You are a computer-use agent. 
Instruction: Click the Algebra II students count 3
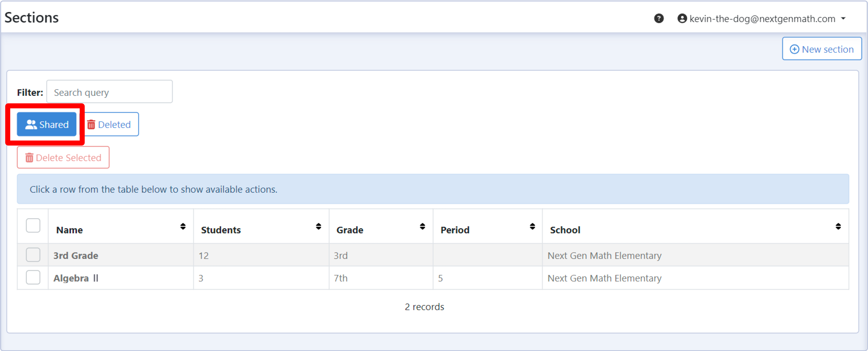point(261,278)
